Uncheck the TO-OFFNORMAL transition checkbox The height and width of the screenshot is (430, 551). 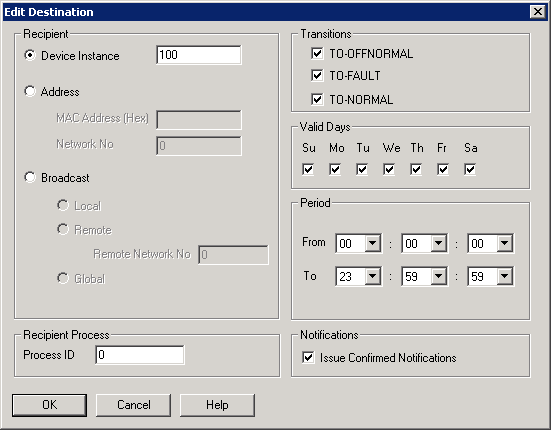coord(317,53)
